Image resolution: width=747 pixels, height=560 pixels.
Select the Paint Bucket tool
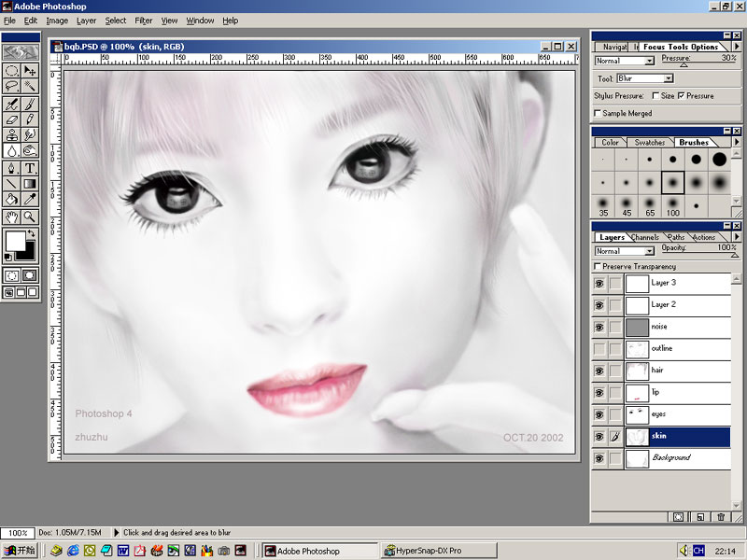point(12,199)
